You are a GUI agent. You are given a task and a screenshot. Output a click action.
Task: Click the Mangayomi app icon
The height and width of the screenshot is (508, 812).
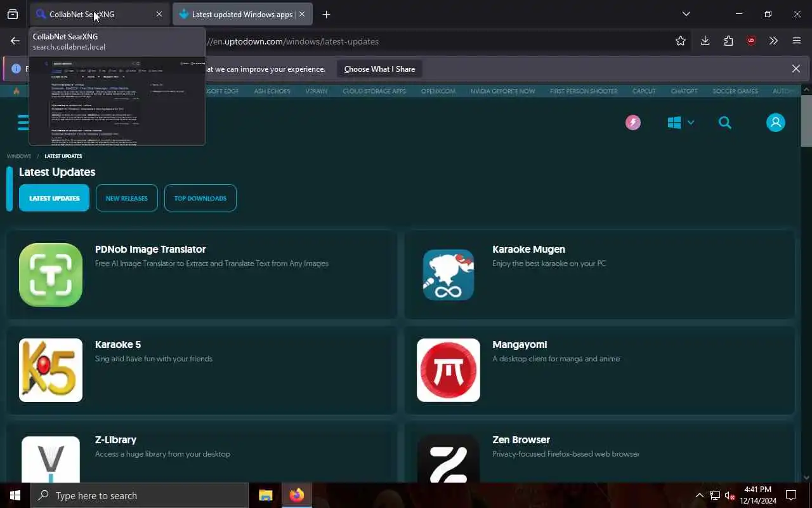tap(449, 370)
